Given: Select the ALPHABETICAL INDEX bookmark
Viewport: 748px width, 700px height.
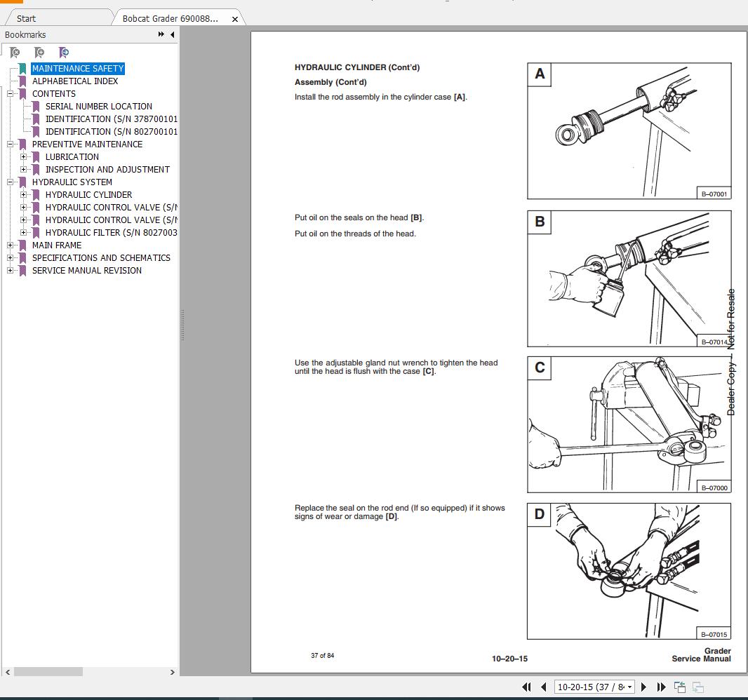Looking at the screenshot, I should tap(74, 81).
